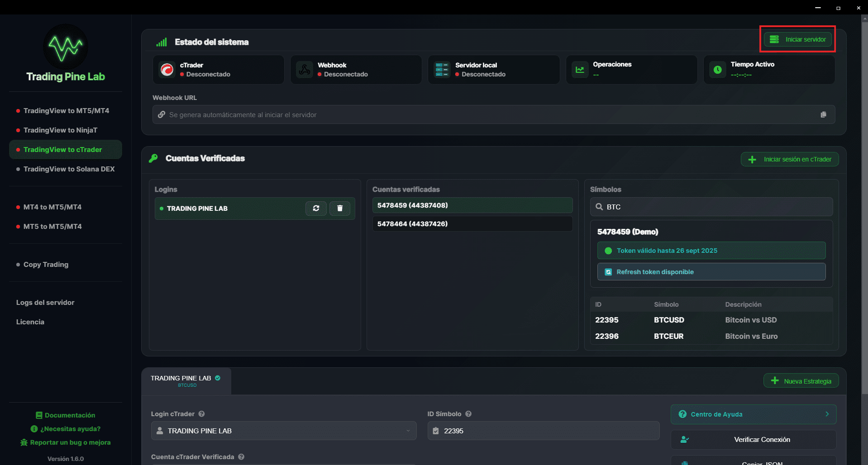Viewport: 868px width, 465px height.
Task: Open help tooltip next to ID Símbolo
Action: click(468, 413)
